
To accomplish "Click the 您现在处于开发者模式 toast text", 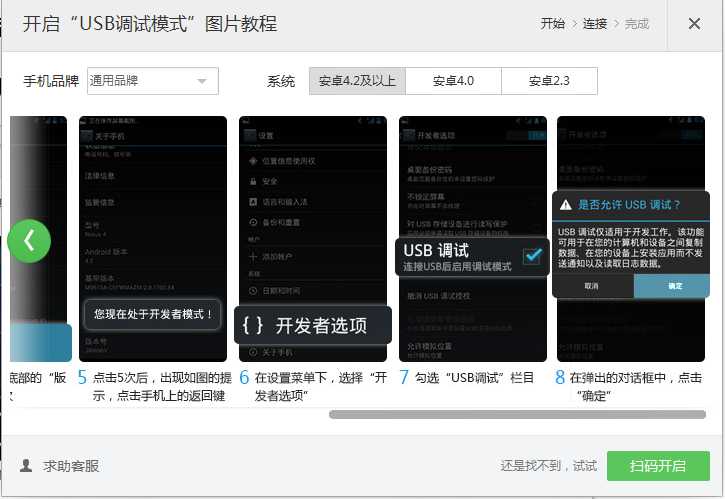I will tap(153, 314).
